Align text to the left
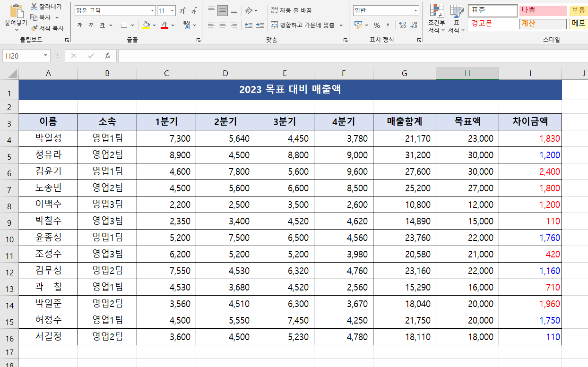This screenshot has width=588, height=367. click(211, 25)
